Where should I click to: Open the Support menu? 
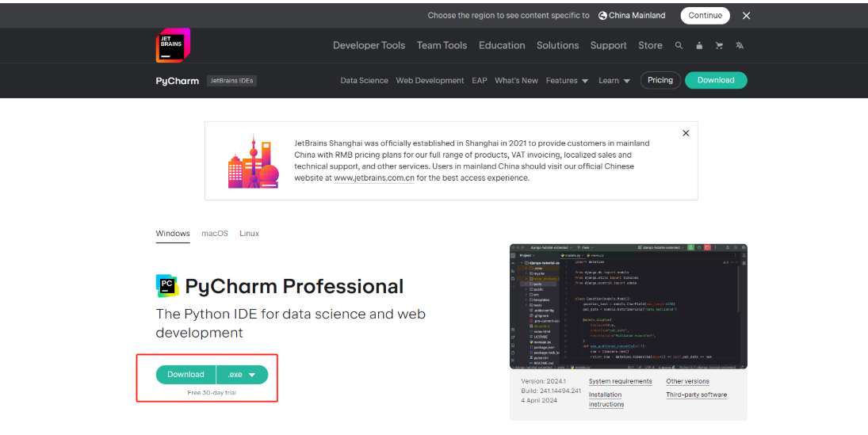[608, 45]
